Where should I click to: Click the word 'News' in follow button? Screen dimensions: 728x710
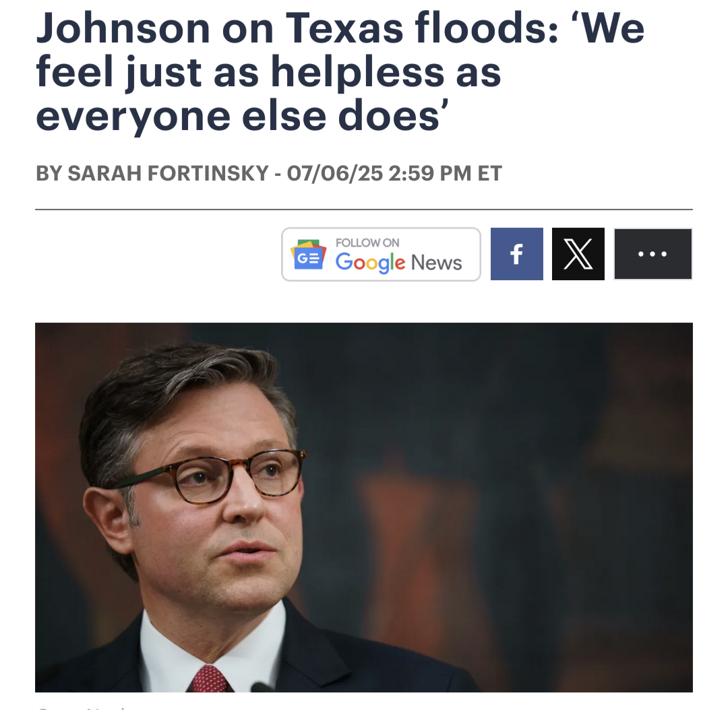[x=436, y=263]
